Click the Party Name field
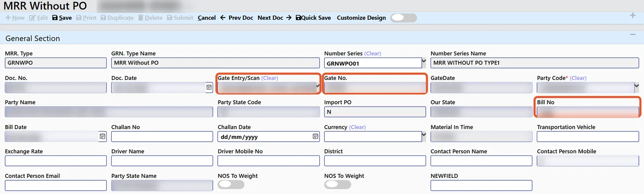Image resolution: width=644 pixels, height=194 pixels. [x=109, y=112]
